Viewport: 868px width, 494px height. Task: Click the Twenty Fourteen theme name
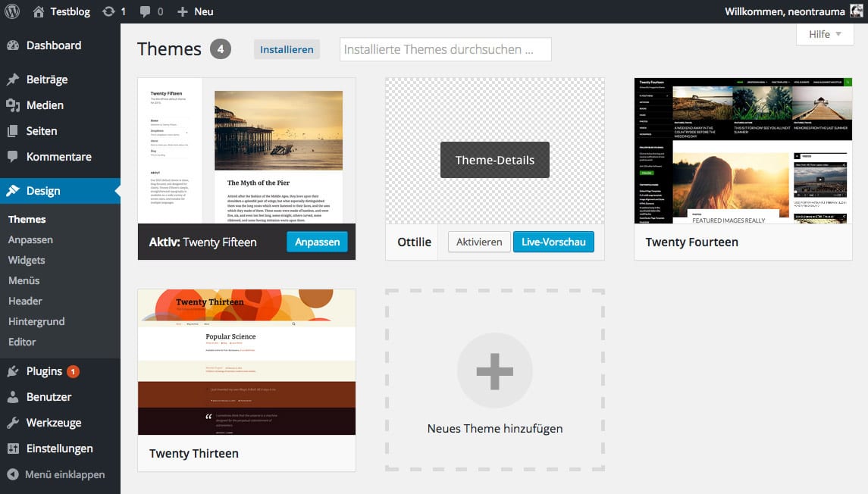691,242
